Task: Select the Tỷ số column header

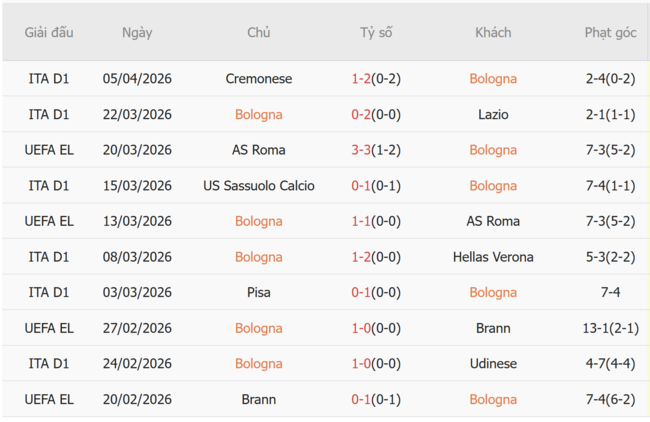Action: coord(376,33)
